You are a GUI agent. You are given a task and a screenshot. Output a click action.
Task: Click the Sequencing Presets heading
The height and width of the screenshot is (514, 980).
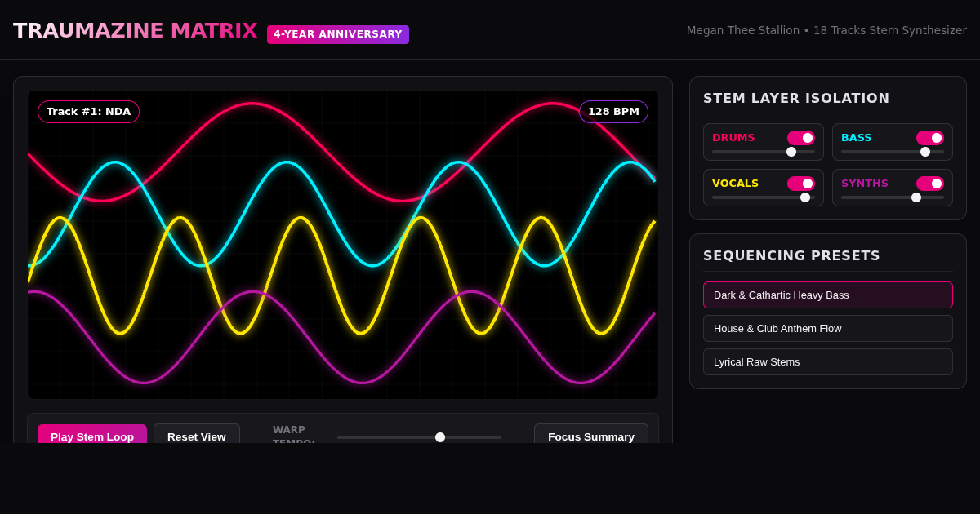tap(791, 256)
